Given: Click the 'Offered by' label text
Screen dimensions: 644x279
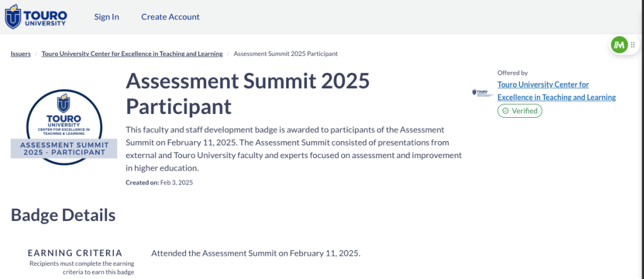Looking at the screenshot, I should pos(512,73).
